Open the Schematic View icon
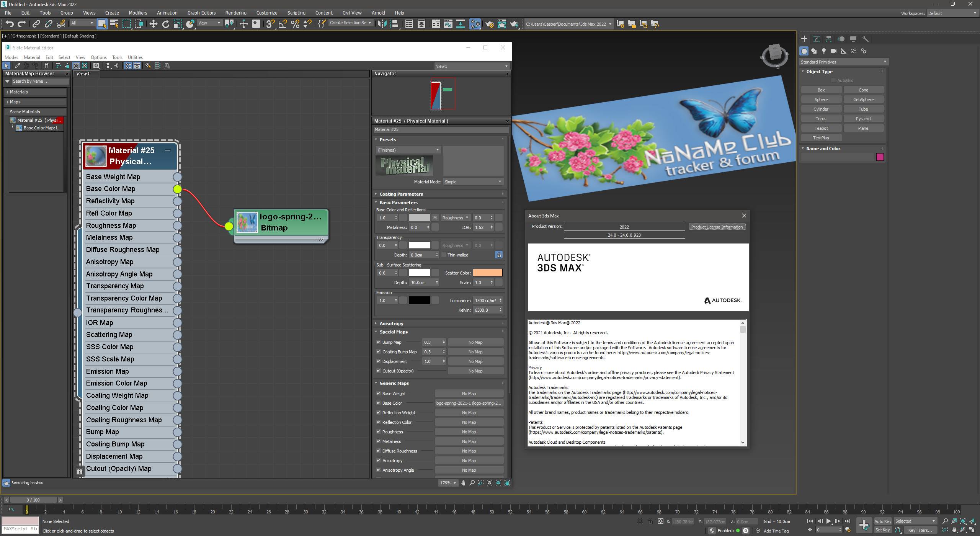Screen dimensions: 980x536 [461, 24]
